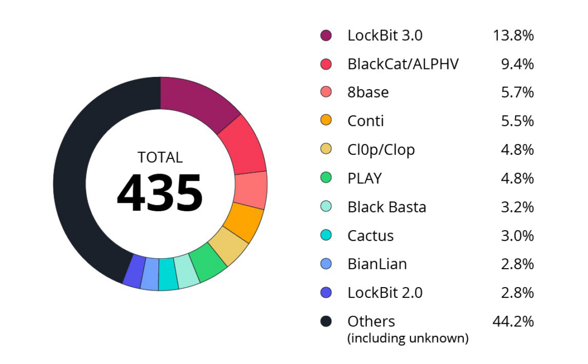Click the LockBit 3.0 legend color dot
This screenshot has width=588, height=364.
point(326,35)
